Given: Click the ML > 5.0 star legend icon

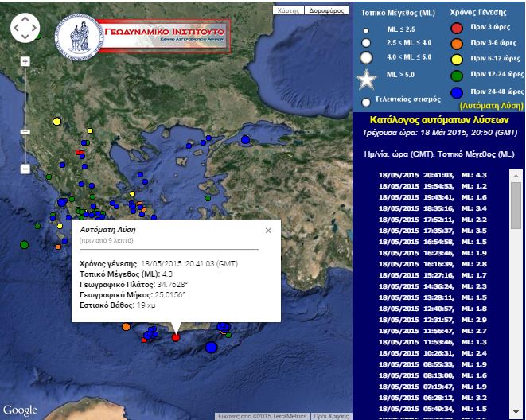Looking at the screenshot, I should point(366,80).
